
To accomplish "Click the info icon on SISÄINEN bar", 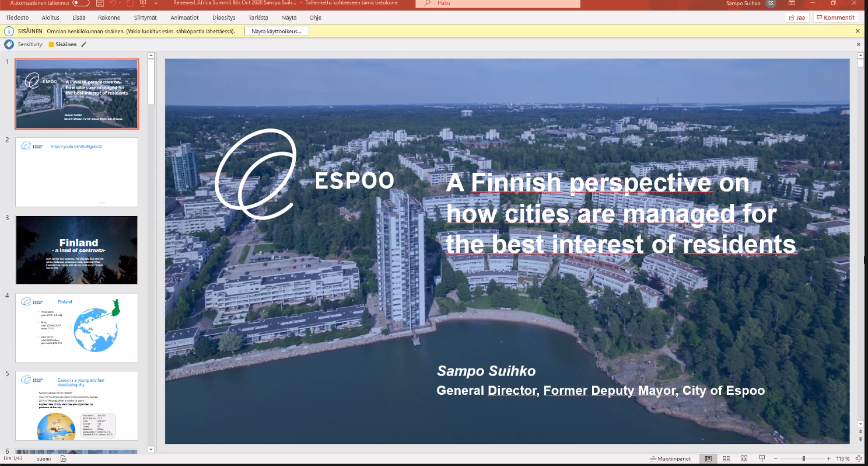I will (9, 31).
